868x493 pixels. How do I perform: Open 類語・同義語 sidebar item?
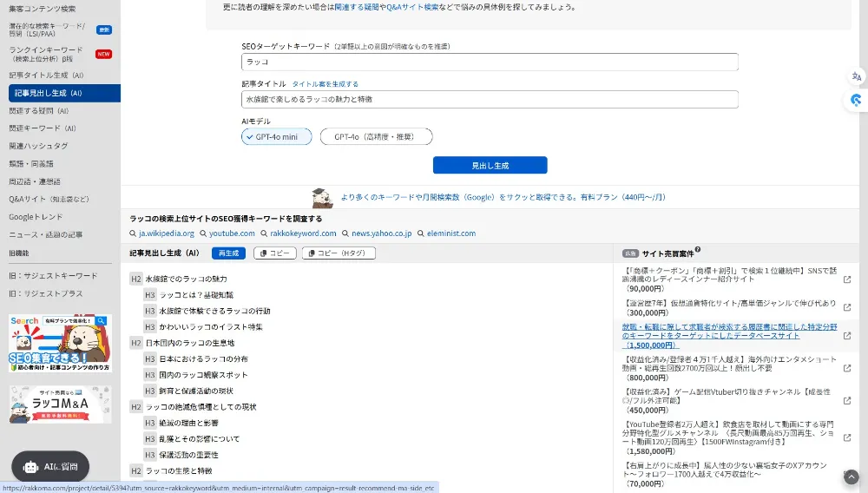[31, 164]
